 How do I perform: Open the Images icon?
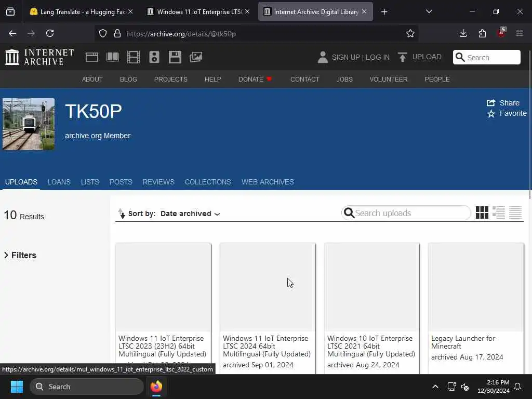tap(196, 57)
